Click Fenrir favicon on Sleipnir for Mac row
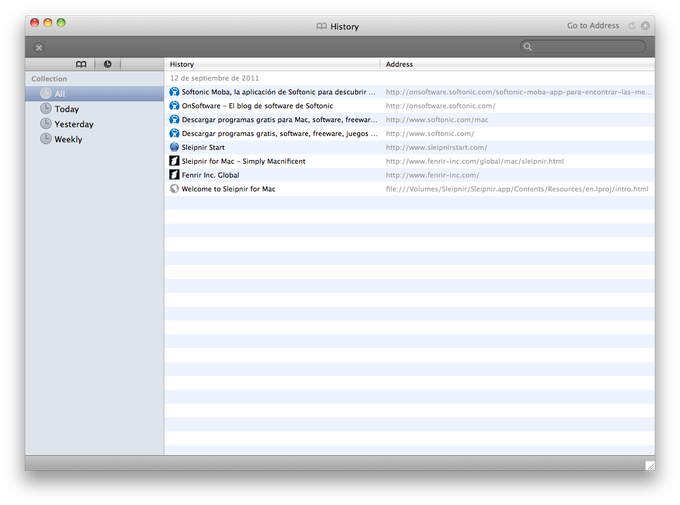The image size is (680, 505). pos(174,161)
